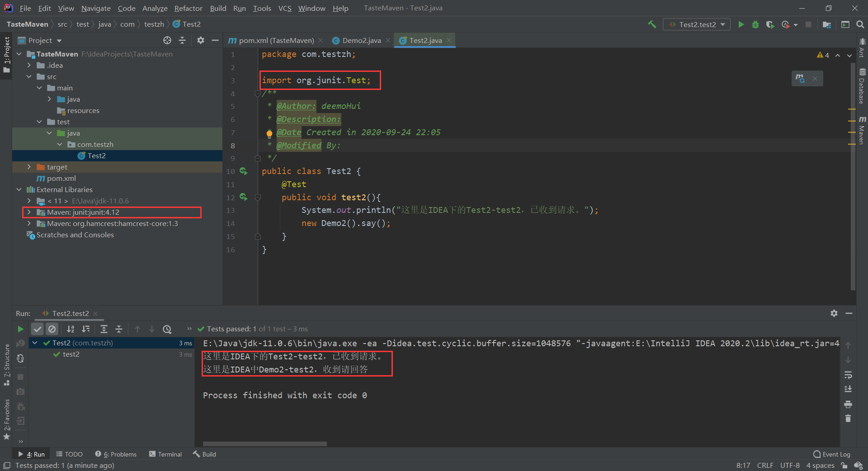Open the 6: Problems tool window
This screenshot has height=471, width=868.
tap(116, 454)
